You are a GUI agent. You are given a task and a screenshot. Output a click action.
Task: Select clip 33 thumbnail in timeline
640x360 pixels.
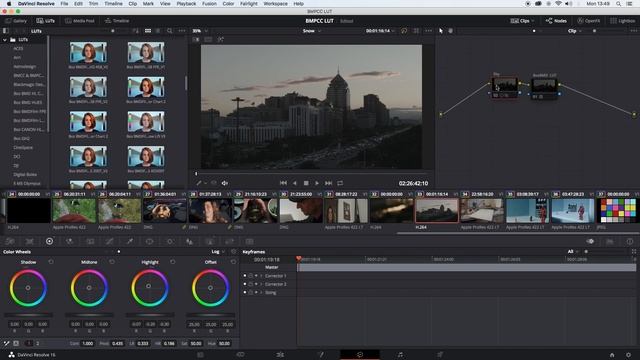pyautogui.click(x=436, y=211)
